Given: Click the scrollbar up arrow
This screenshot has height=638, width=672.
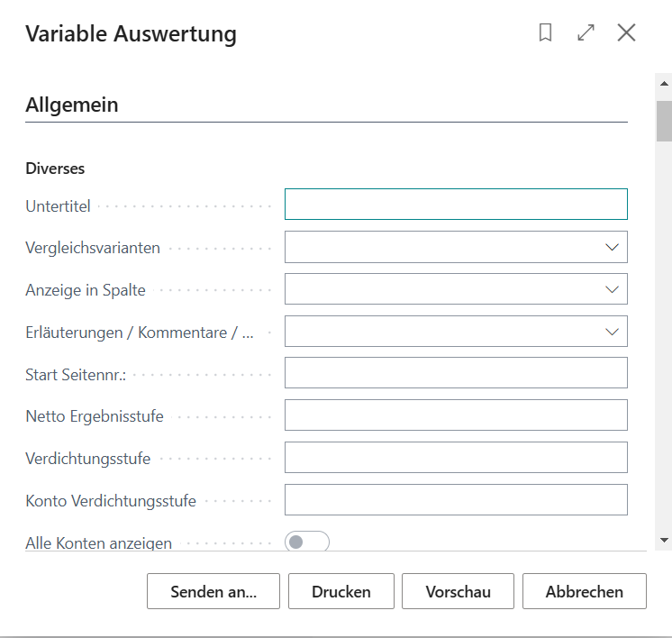Looking at the screenshot, I should point(664,84).
